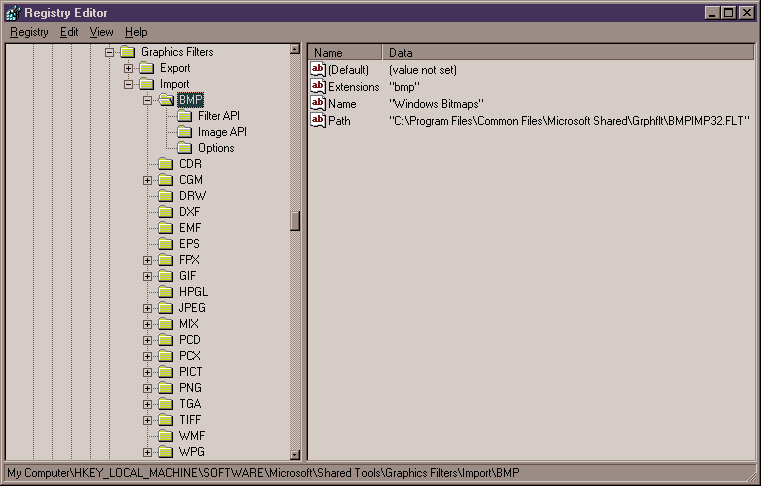Image resolution: width=761 pixels, height=486 pixels.
Task: Click the Image API folder icon
Action: pos(184,132)
